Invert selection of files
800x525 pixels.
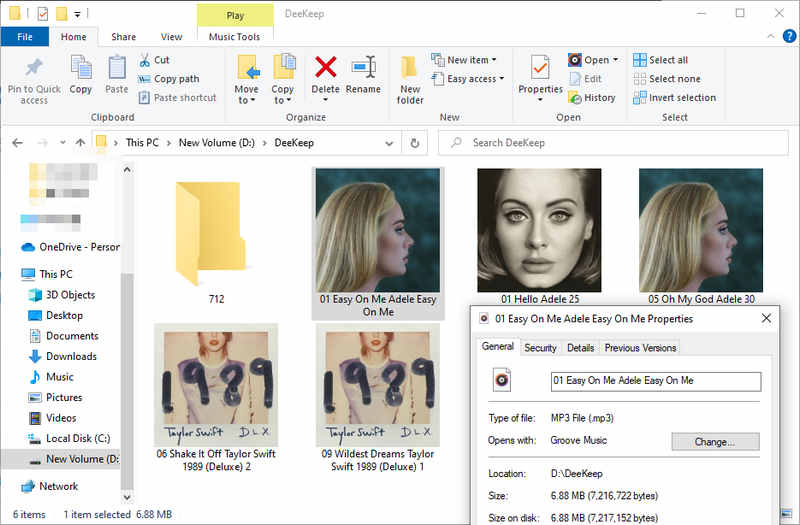[x=674, y=97]
